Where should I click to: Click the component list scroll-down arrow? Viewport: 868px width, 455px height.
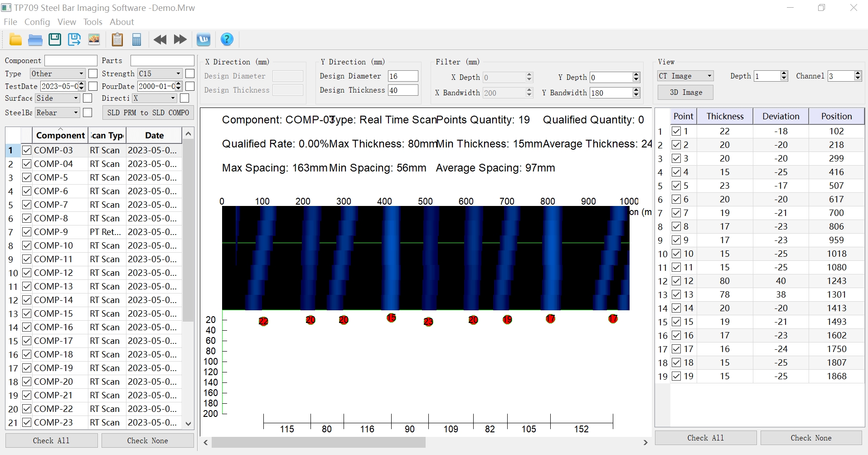click(x=189, y=424)
